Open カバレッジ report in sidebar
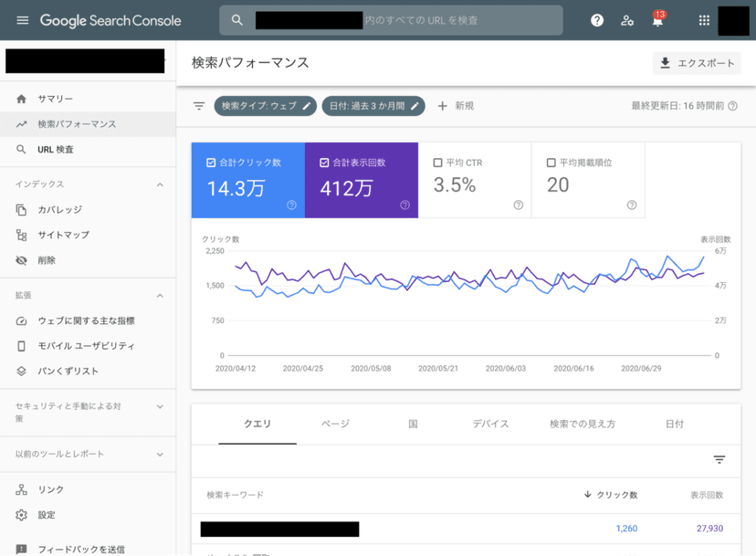 (88, 210)
